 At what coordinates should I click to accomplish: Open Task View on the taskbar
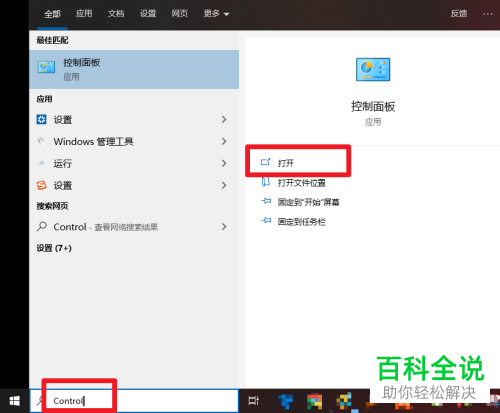(x=254, y=401)
